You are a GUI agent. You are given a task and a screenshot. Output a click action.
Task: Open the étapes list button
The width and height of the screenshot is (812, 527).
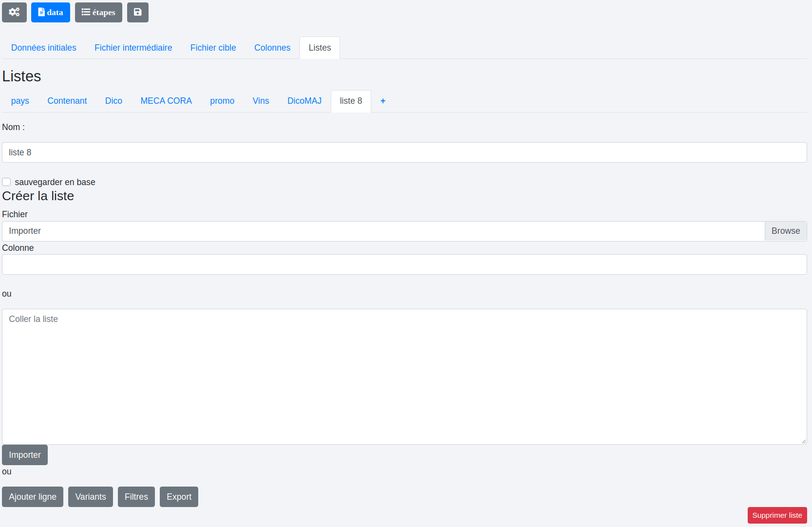click(x=98, y=12)
